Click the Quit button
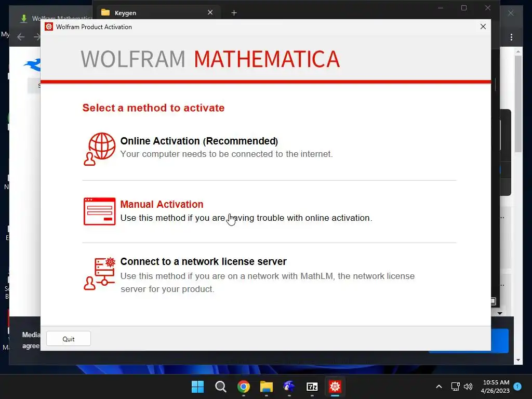 coord(69,339)
